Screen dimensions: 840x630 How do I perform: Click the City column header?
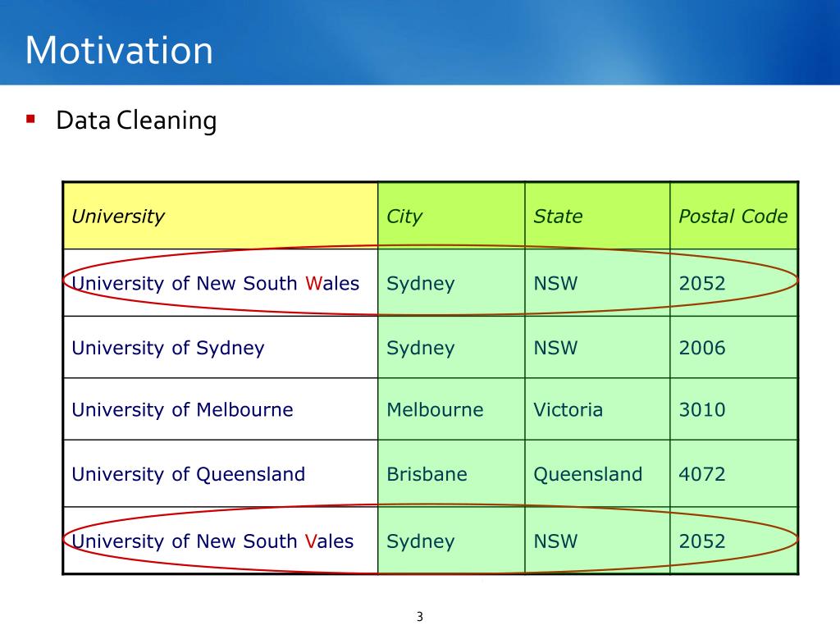tap(451, 216)
